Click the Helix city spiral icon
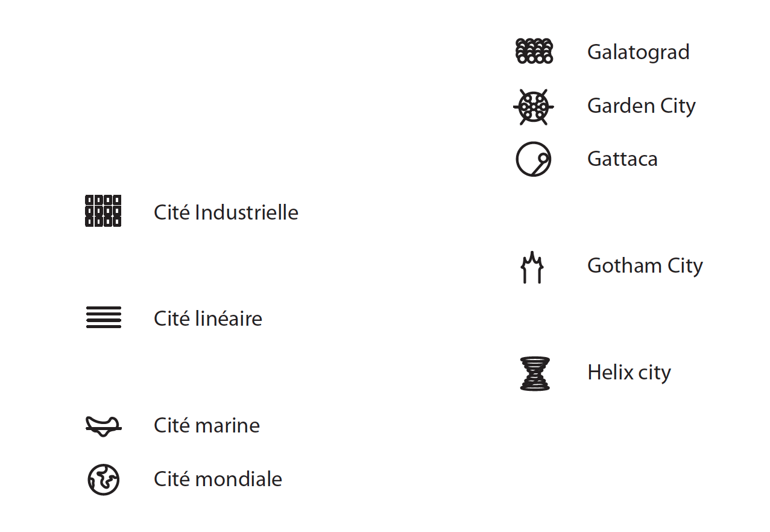The image size is (770, 532). pos(535,374)
